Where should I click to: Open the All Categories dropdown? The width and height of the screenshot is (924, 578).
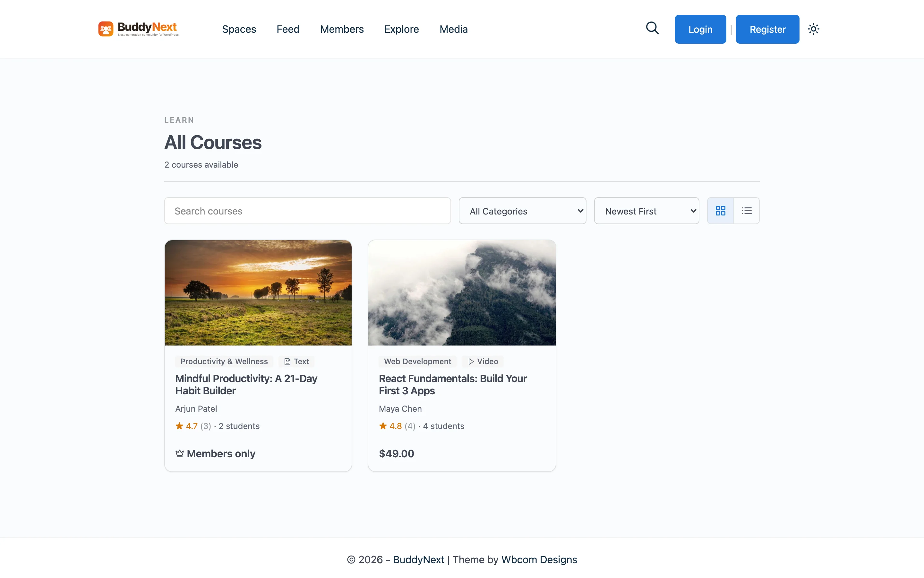point(522,211)
